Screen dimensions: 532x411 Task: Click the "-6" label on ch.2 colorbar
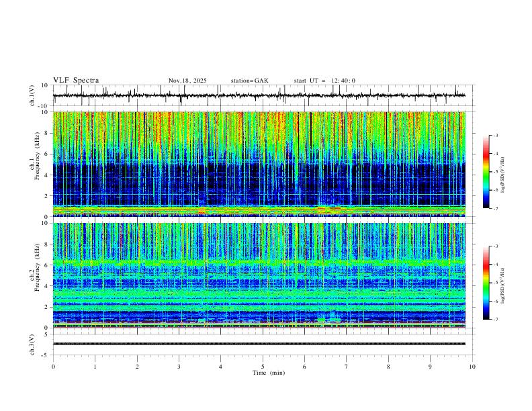pos(495,301)
